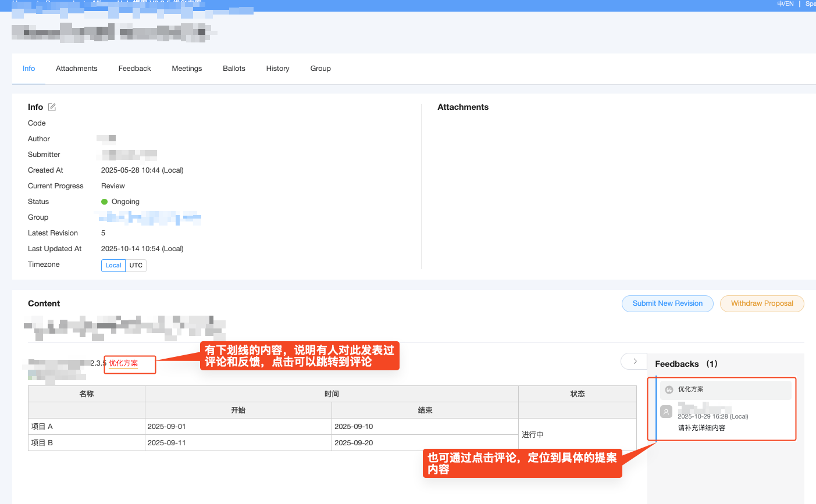Click the feedback comment 请补充详细内容
This screenshot has height=504, width=816.
701,428
